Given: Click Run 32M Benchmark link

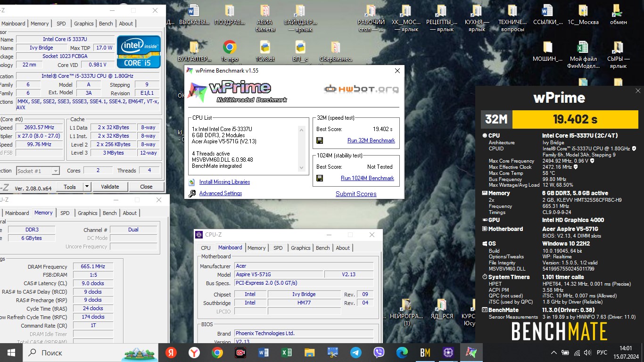Looking at the screenshot, I should click(371, 140).
